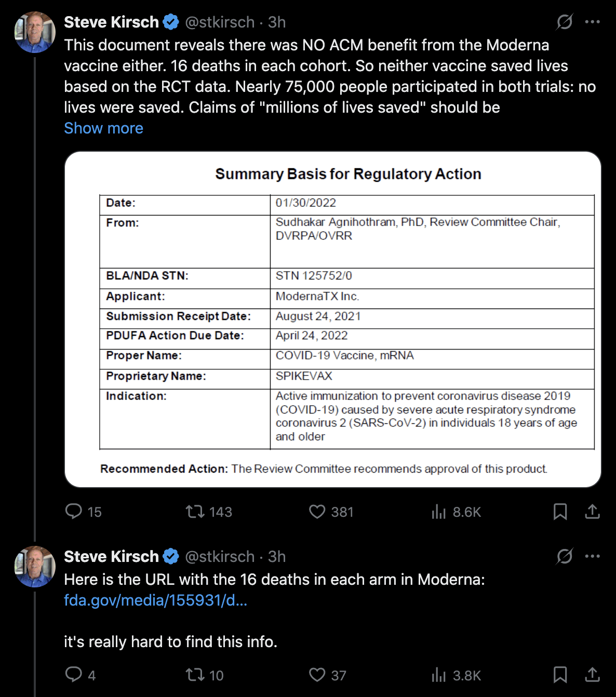Viewport: 616px width, 697px height.
Task: Bookmark the first tweet
Action: tap(560, 512)
